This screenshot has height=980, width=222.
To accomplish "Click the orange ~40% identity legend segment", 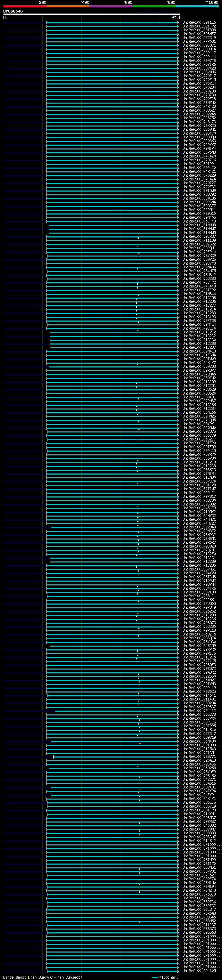I will pos(68,6).
